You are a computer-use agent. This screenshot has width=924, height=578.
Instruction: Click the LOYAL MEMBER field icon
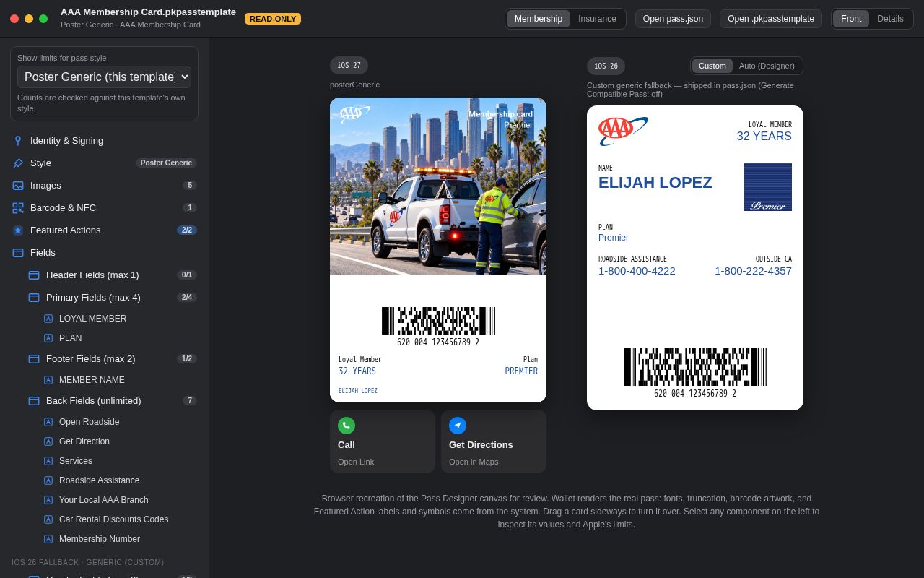[48, 319]
